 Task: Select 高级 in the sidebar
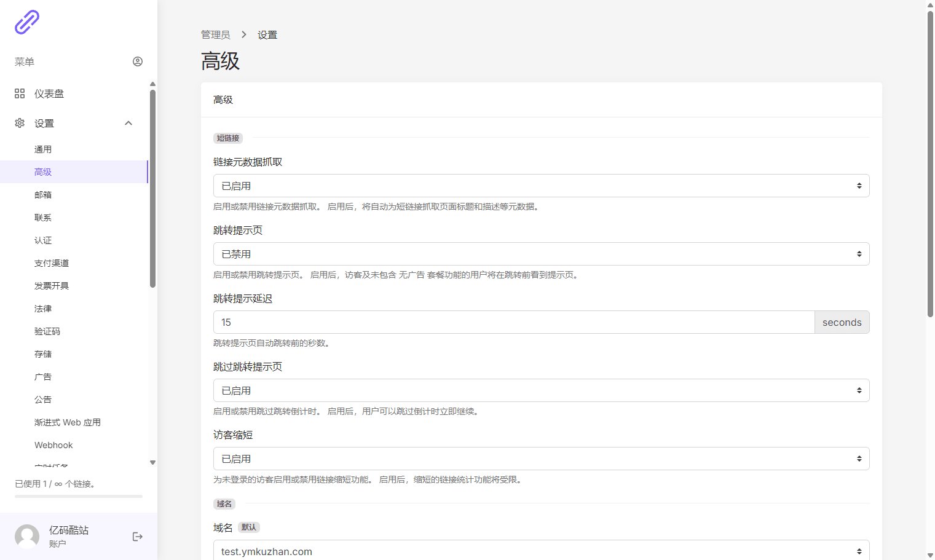pos(74,172)
